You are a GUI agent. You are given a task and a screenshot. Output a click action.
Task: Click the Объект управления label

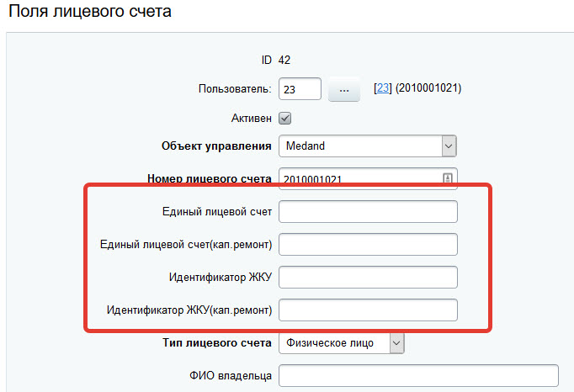[x=216, y=146]
